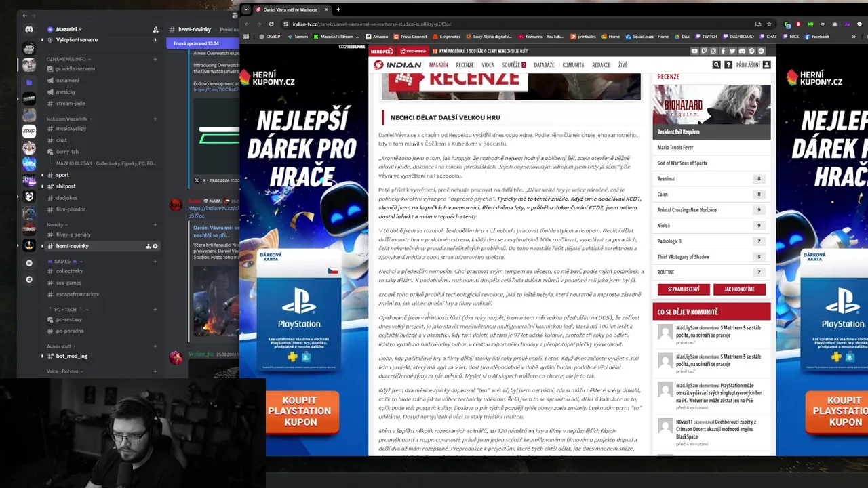Open ŽIVĚ section in site menu
Image resolution: width=868 pixels, height=488 pixels.
pos(623,65)
